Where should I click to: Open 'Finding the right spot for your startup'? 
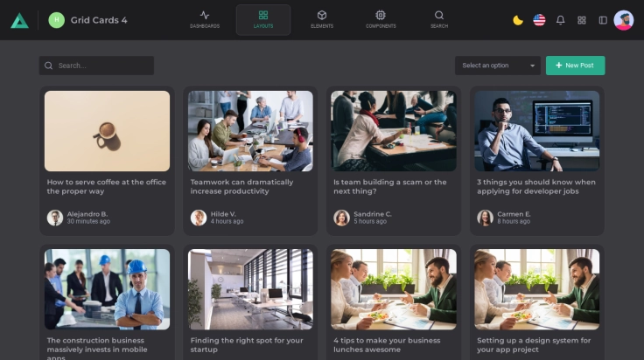pyautogui.click(x=247, y=344)
